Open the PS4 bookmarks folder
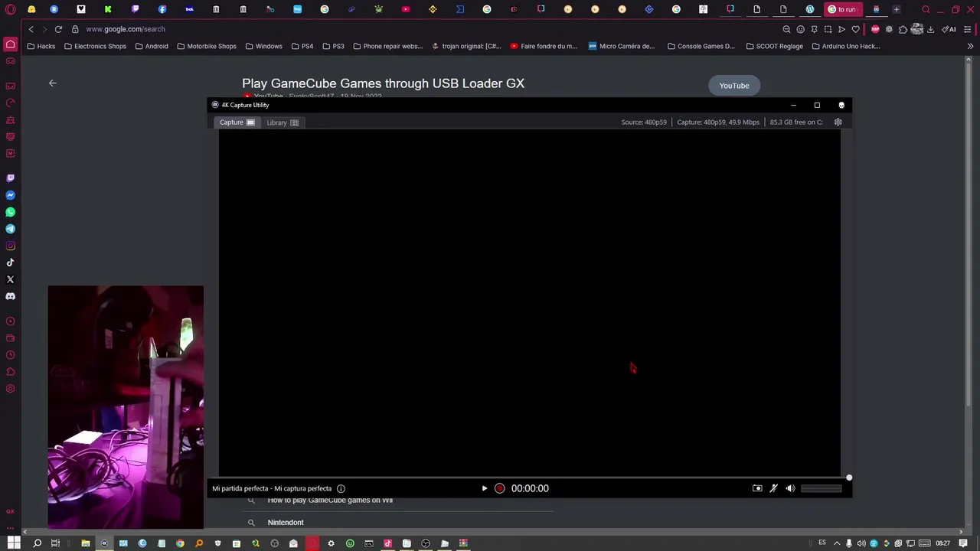 [x=302, y=46]
